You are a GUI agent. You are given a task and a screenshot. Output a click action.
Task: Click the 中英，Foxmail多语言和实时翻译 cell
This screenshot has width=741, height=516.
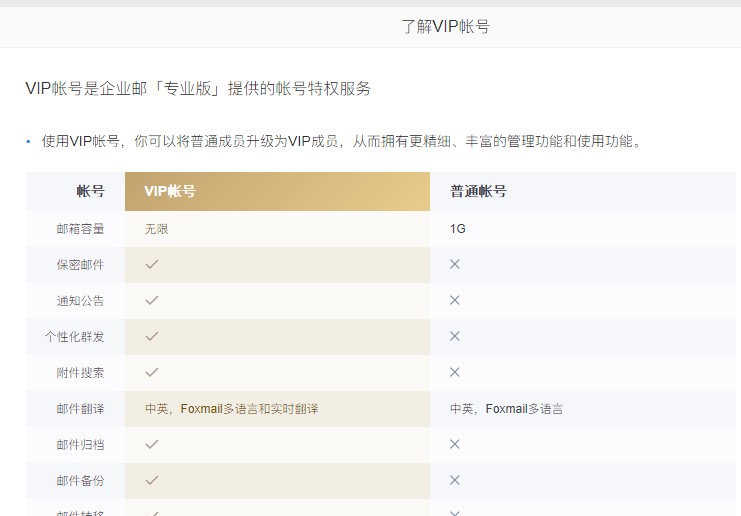point(231,409)
